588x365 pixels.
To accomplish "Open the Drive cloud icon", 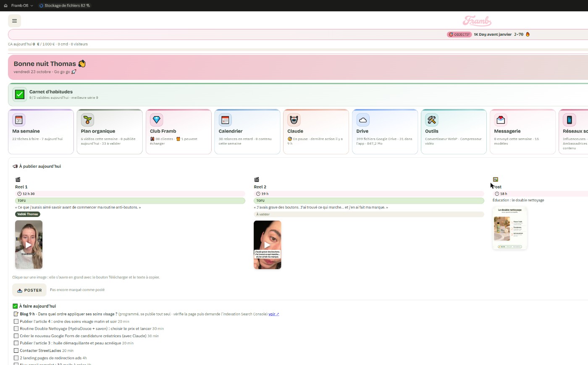I will [x=363, y=120].
